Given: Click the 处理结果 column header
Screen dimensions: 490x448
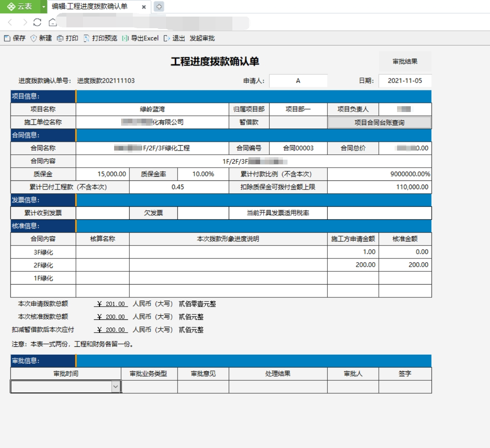Looking at the screenshot, I should coord(278,374).
